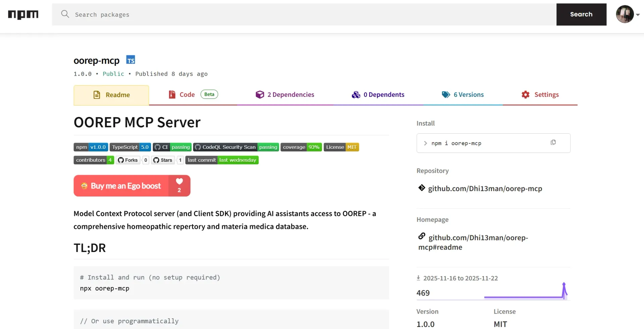Screen dimensions: 644x329
Task: Click the npm logo
Action: pos(23,14)
